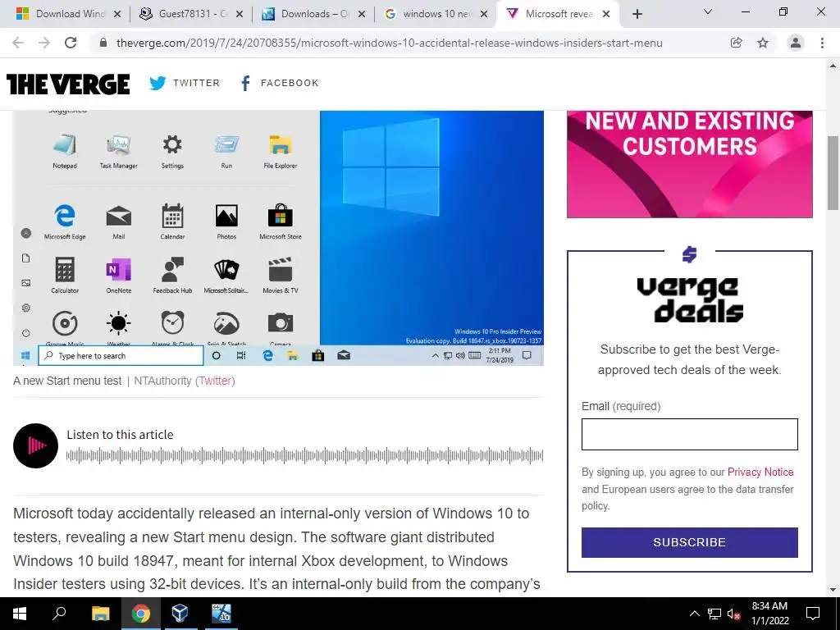Open the Privacy Notice link
Viewport: 840px width, 630px height.
point(760,472)
